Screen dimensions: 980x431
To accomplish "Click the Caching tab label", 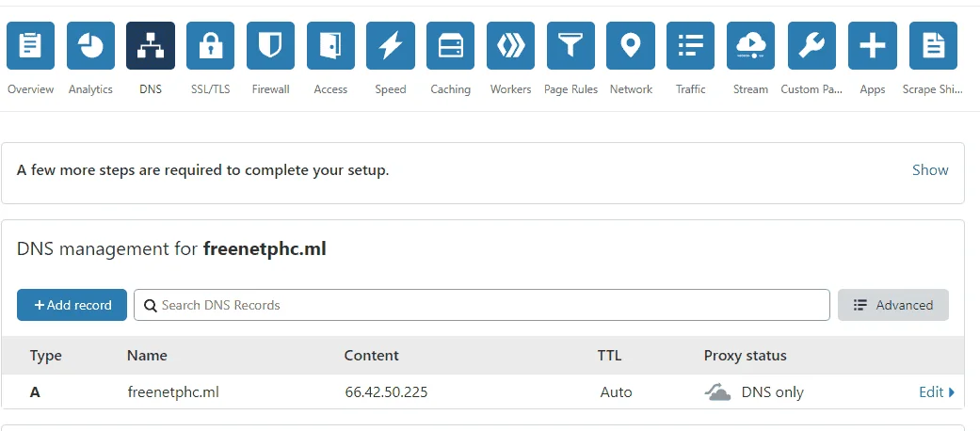I will tap(451, 89).
